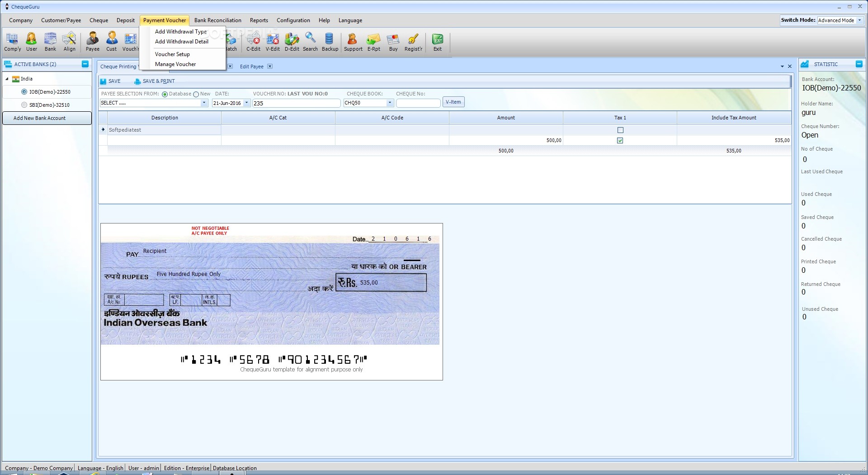Open the C-Edit tool
868x475 pixels.
click(253, 42)
